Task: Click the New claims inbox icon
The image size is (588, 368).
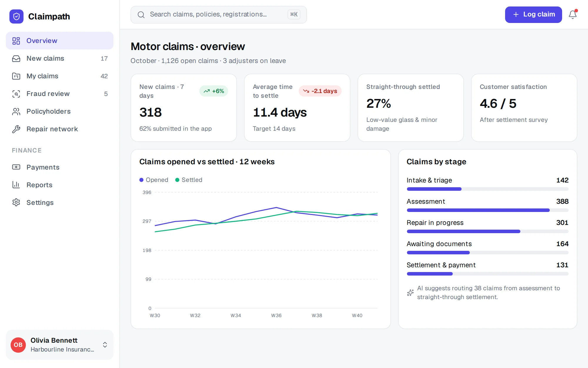Action: [16, 58]
